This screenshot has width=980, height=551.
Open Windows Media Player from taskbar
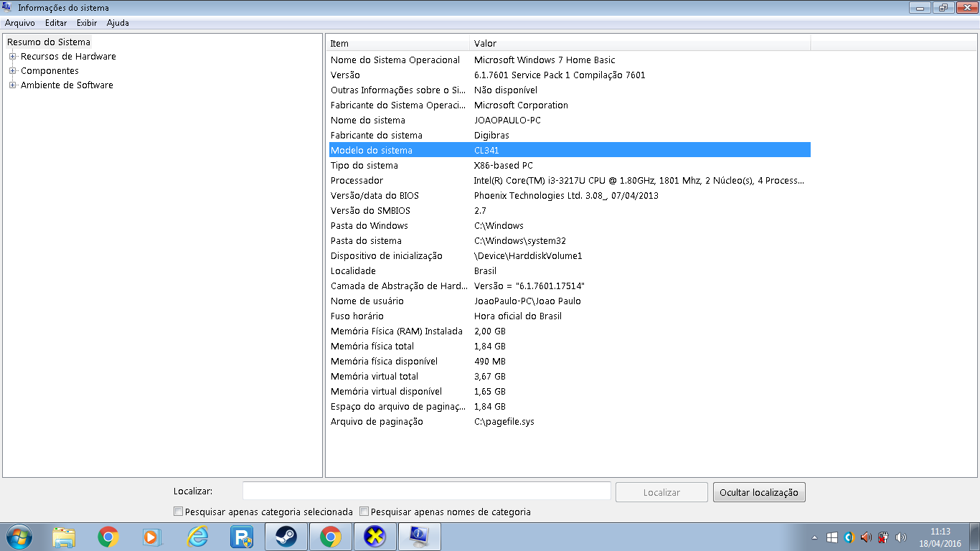(153, 537)
